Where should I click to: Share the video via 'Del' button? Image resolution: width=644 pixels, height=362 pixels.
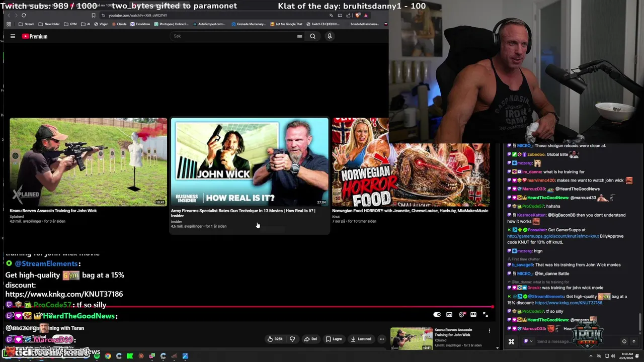pyautogui.click(x=310, y=339)
